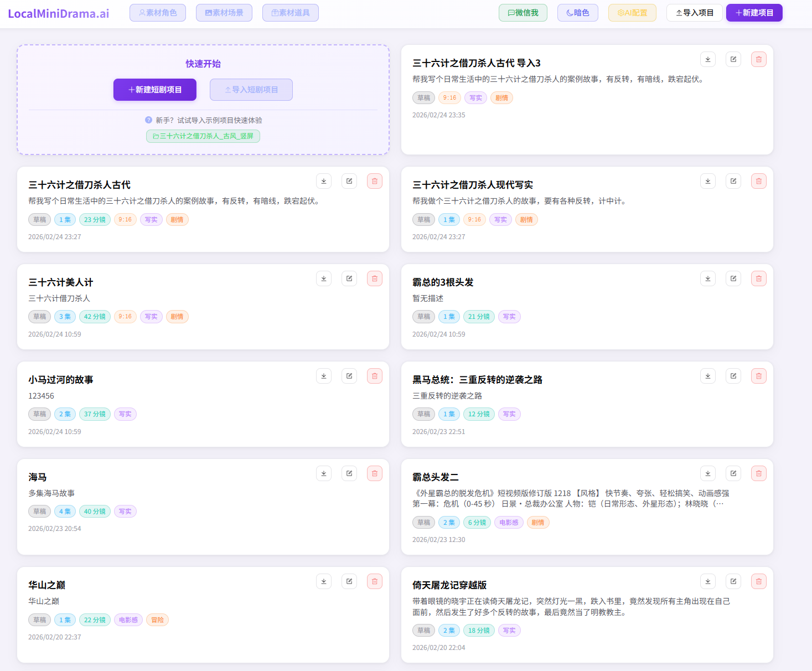Image resolution: width=812 pixels, height=671 pixels.
Task: Import sample project 三十六计之借刀杀人_古风_竖屏
Action: point(203,136)
